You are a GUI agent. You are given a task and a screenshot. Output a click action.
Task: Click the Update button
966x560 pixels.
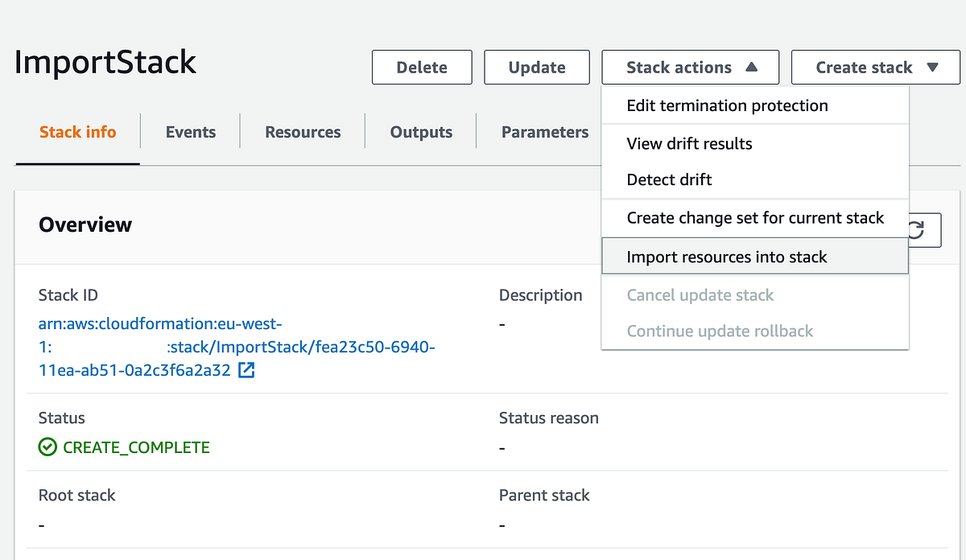(536, 67)
